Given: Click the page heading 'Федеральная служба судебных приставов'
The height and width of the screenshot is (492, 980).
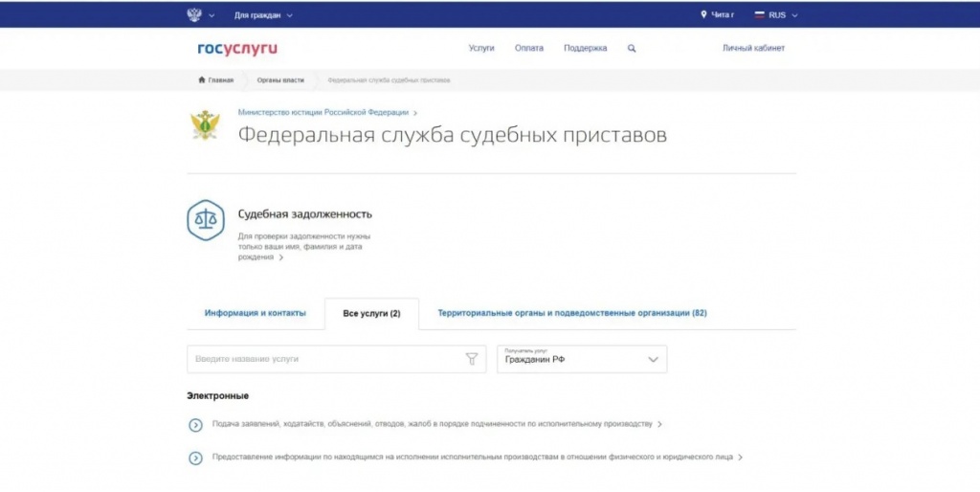Looking at the screenshot, I should coord(453,135).
